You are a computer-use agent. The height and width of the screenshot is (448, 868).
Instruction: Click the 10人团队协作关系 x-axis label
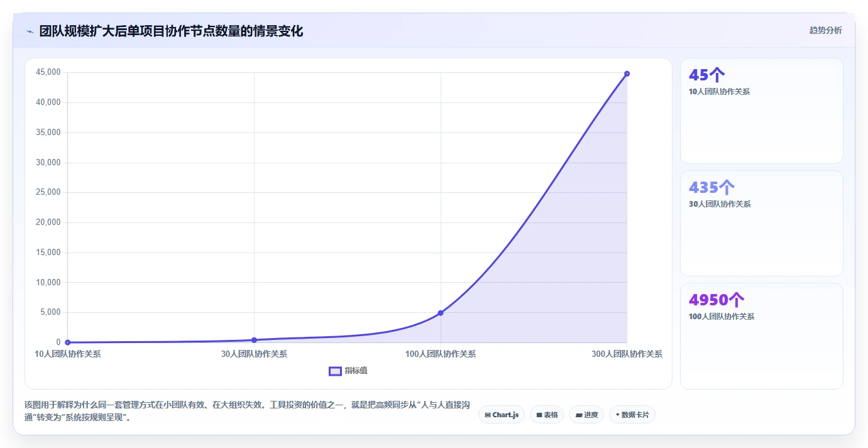tap(68, 354)
